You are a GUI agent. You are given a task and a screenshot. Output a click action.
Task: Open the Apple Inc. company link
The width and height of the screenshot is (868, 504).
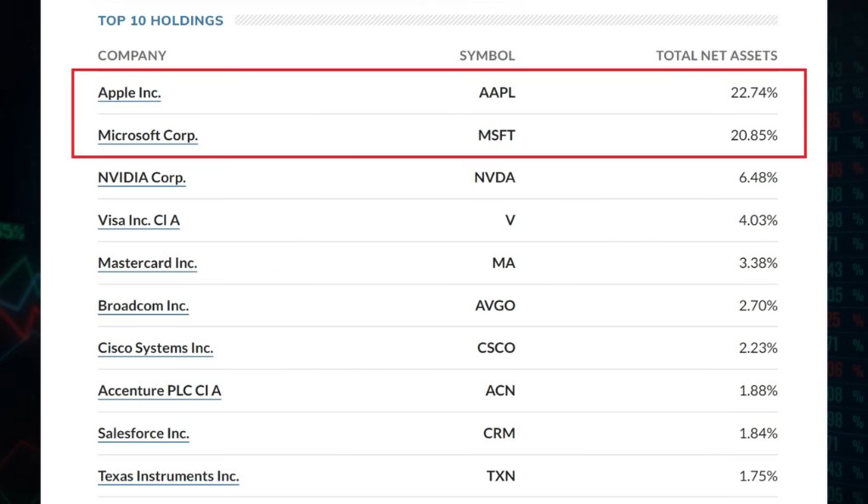(x=129, y=92)
